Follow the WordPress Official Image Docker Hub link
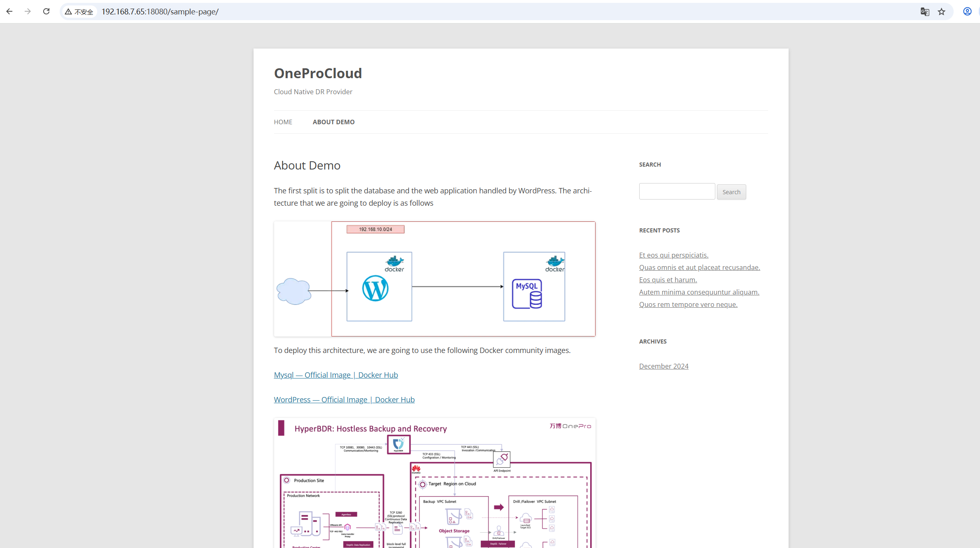 (x=344, y=399)
